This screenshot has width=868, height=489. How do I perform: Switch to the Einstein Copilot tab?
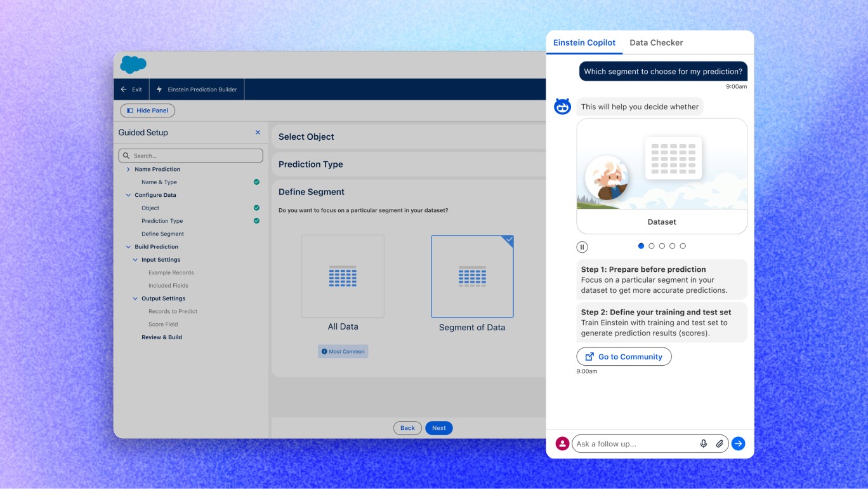coord(584,43)
